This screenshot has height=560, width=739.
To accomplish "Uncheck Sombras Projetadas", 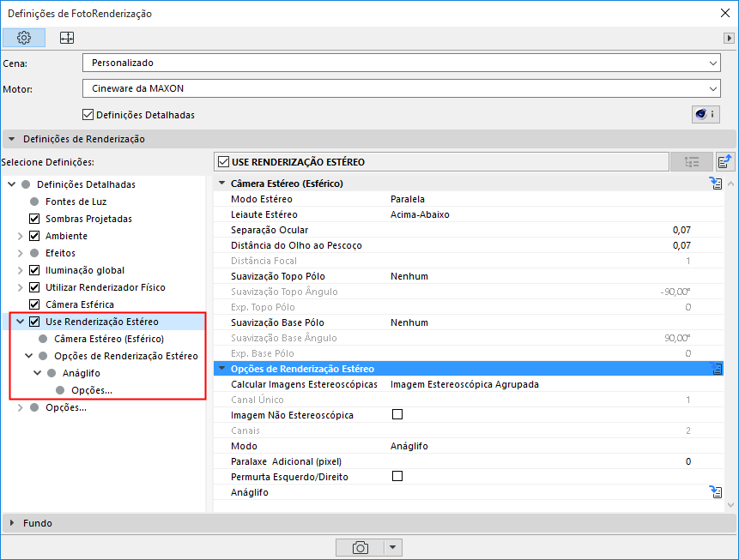I will [x=34, y=219].
